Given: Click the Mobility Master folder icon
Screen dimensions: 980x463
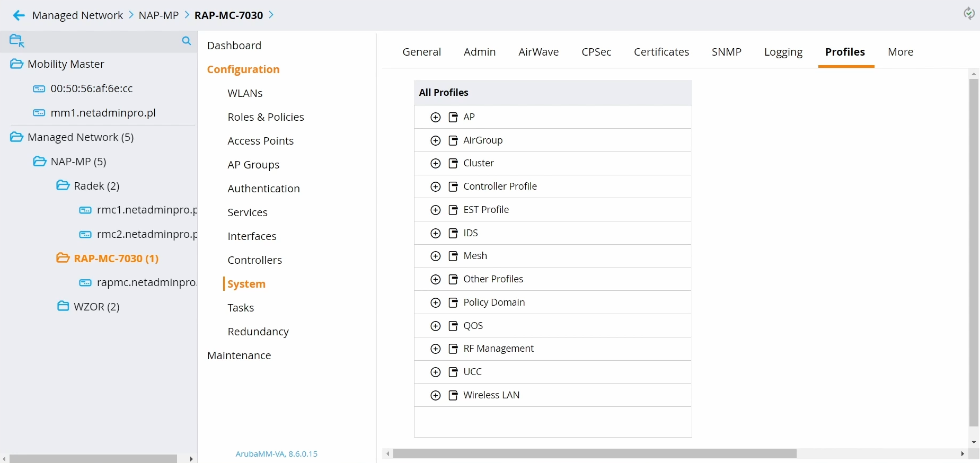Looking at the screenshot, I should (16, 64).
